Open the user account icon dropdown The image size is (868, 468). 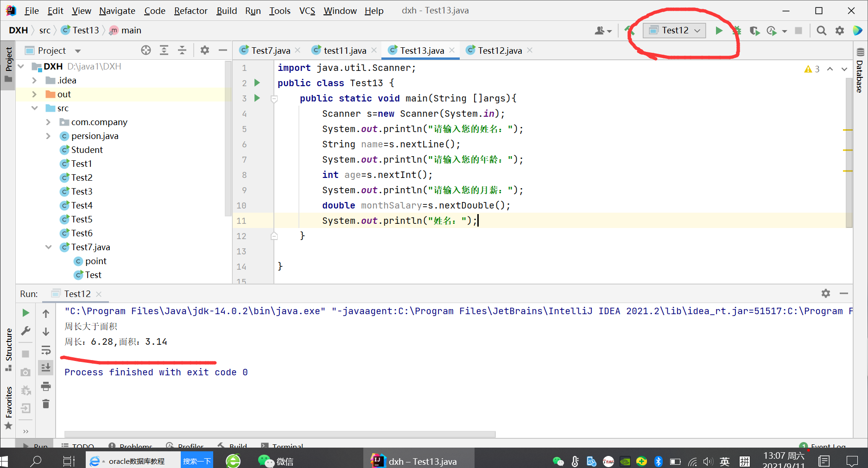coord(603,31)
